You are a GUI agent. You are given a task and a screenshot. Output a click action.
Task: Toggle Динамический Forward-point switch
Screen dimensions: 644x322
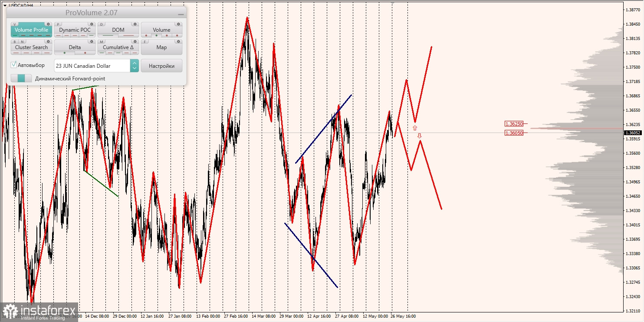[x=21, y=78]
